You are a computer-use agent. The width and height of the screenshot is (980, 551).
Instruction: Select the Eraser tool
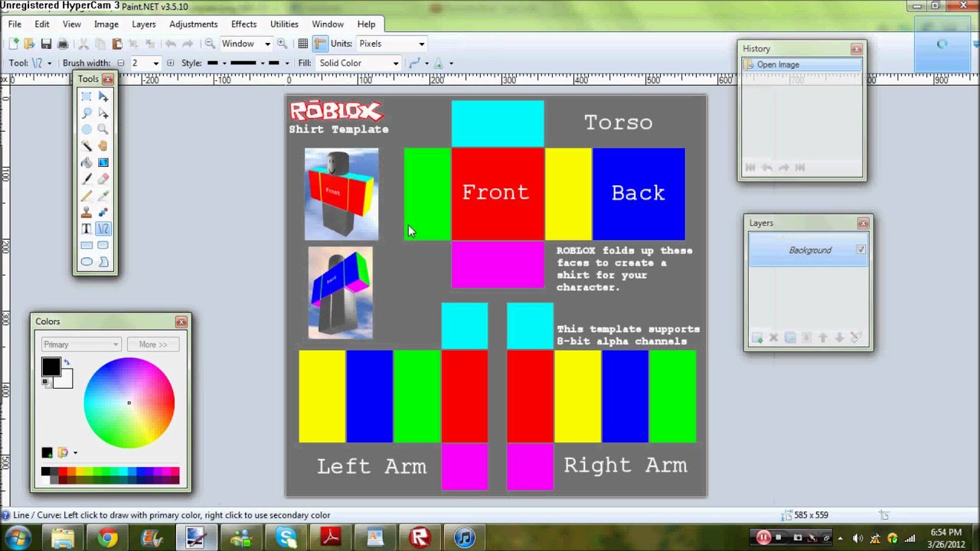[x=103, y=179]
